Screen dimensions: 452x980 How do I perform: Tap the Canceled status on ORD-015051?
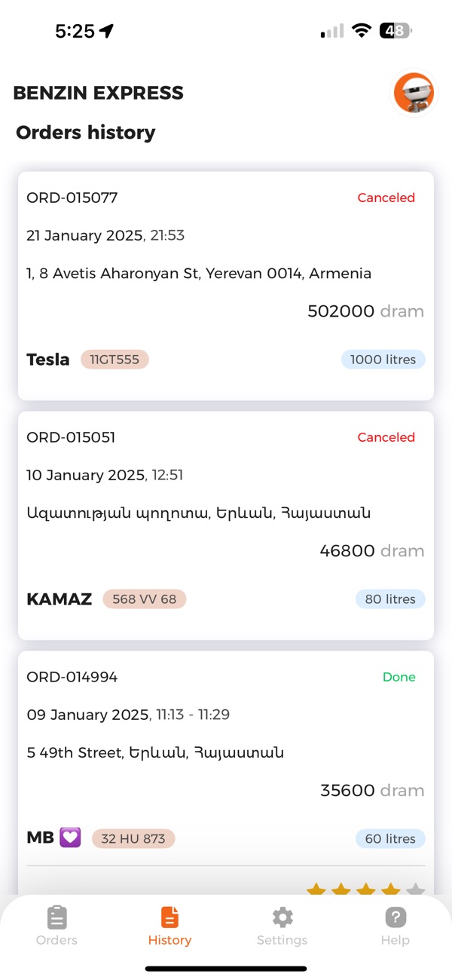tap(386, 437)
